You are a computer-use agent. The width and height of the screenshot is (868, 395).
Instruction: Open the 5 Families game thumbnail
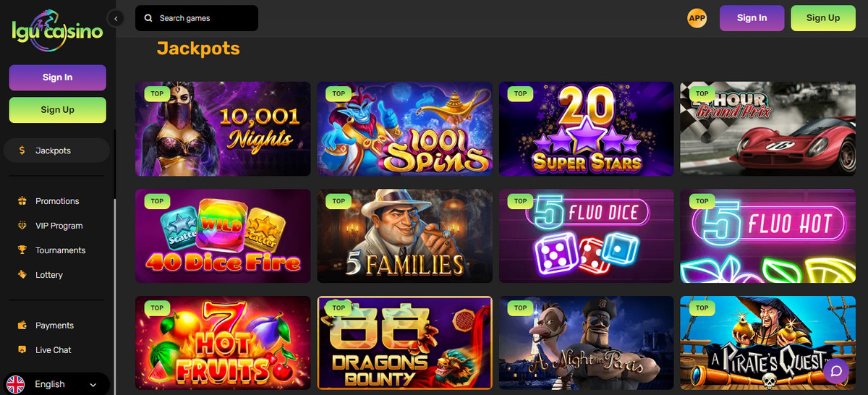pos(405,236)
